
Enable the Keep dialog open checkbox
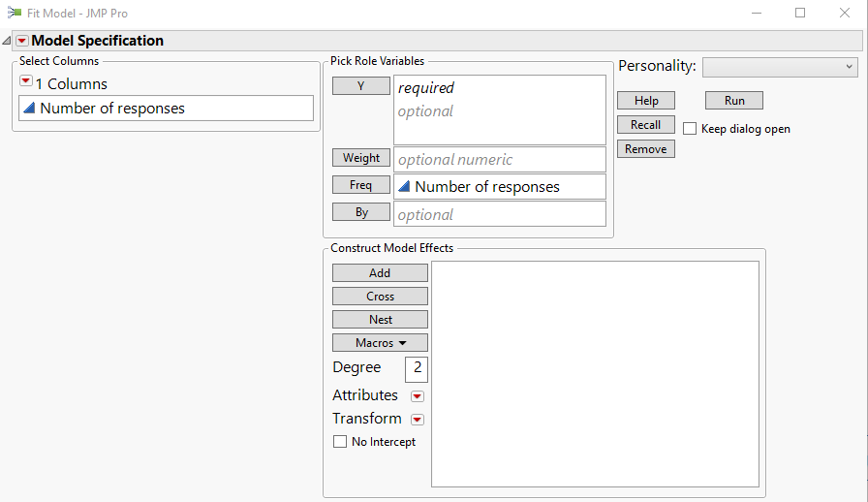pyautogui.click(x=690, y=129)
